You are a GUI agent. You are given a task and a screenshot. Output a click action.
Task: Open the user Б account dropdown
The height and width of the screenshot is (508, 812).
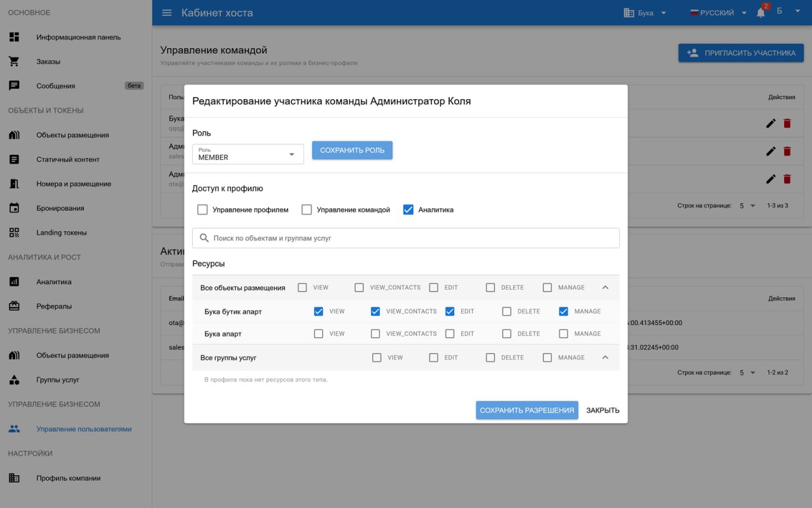pos(789,11)
